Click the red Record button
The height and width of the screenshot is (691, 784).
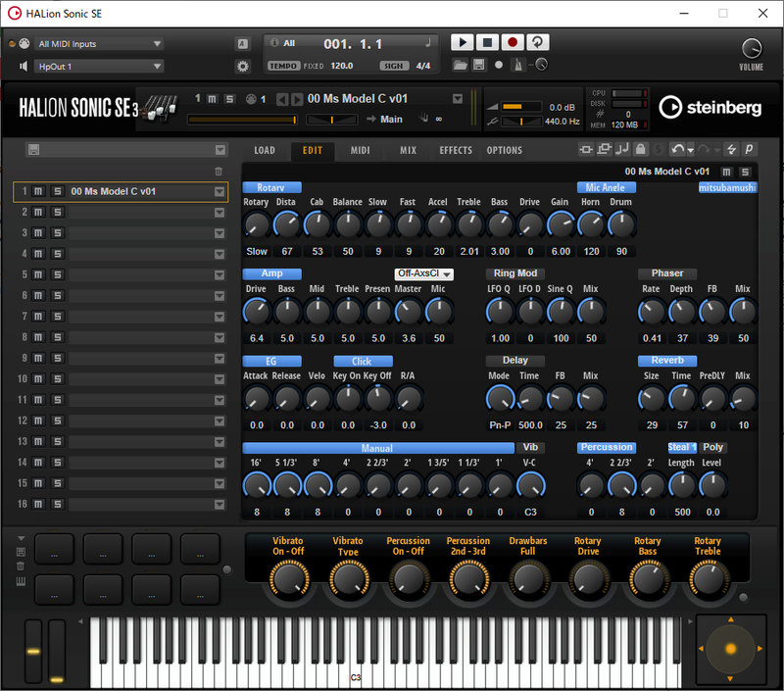point(512,42)
